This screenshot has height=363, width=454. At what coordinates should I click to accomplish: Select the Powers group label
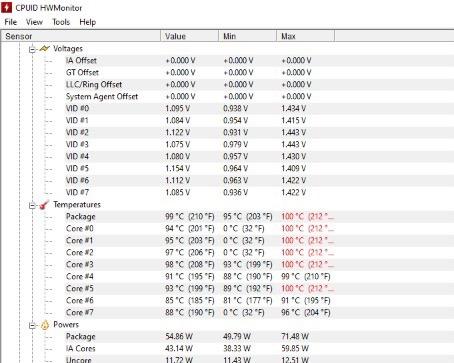click(66, 325)
